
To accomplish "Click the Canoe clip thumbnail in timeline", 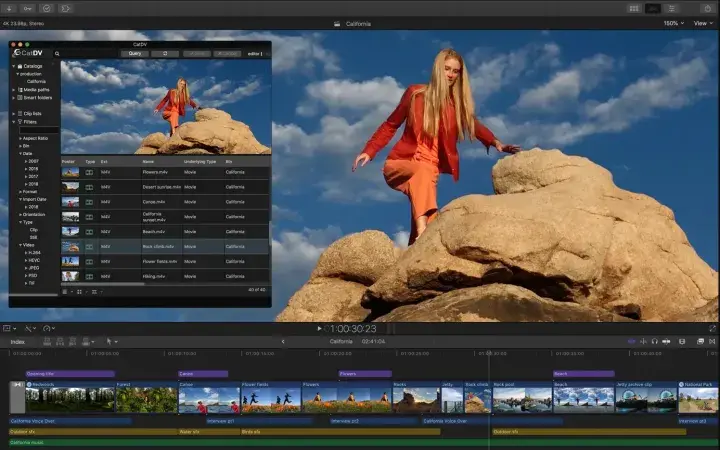I will pyautogui.click(x=208, y=400).
